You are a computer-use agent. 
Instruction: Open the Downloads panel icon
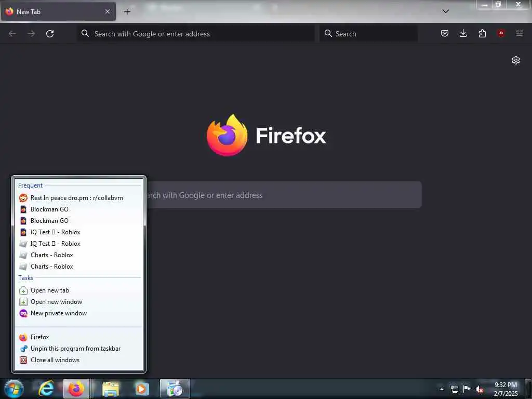click(x=463, y=33)
